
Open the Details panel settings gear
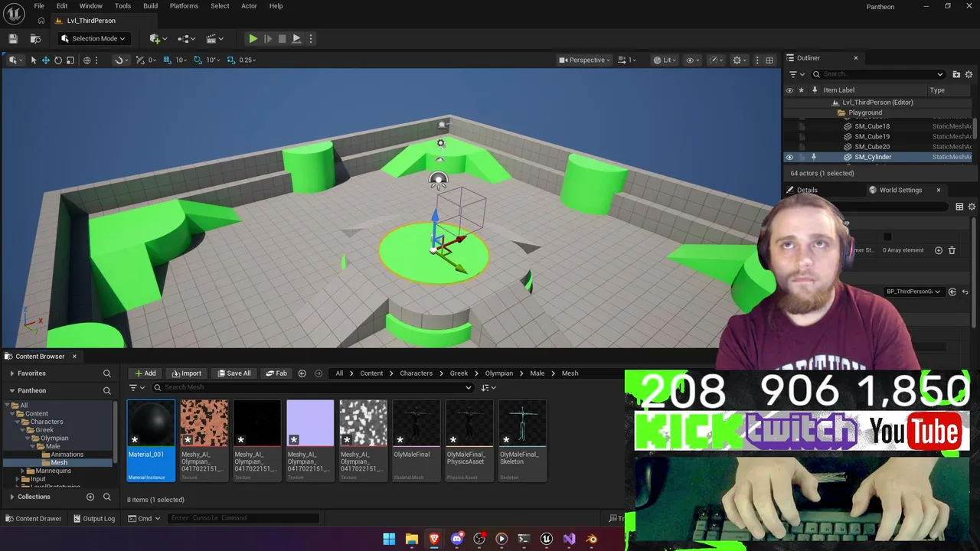coord(972,207)
